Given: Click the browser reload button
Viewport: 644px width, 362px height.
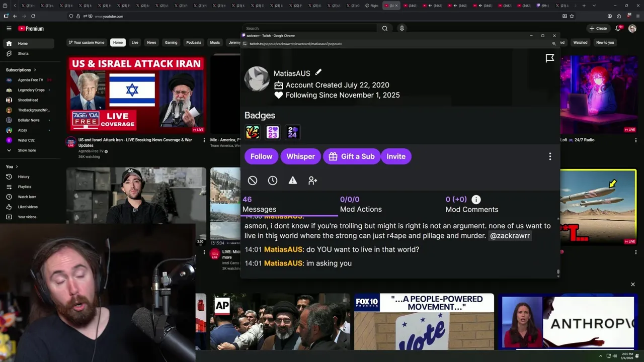Looking at the screenshot, I should 33,16.
